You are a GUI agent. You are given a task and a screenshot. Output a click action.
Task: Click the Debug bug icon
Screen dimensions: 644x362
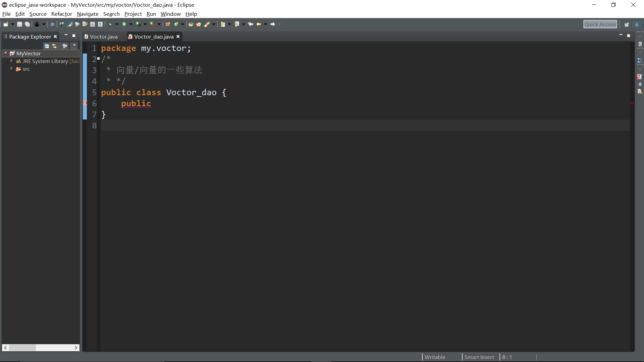[110, 24]
